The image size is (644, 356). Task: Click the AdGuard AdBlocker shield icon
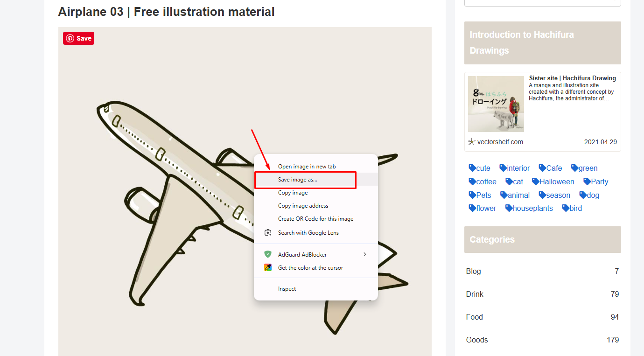[x=268, y=254]
